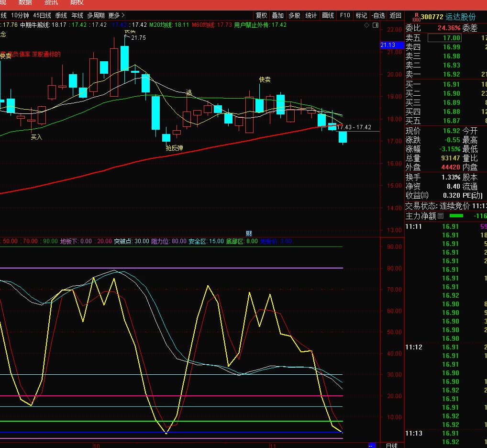The width and height of the screenshot is (487, 448).
Task: Click the 阻力位: 80.00 indicator label
Action: [x=169, y=241]
